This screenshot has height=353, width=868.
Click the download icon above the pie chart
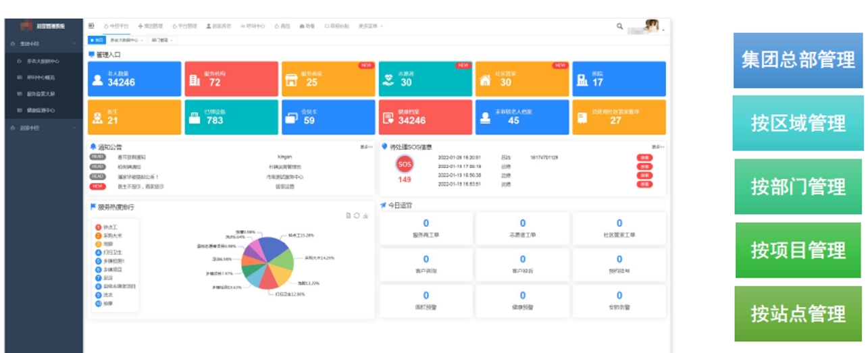tap(365, 216)
